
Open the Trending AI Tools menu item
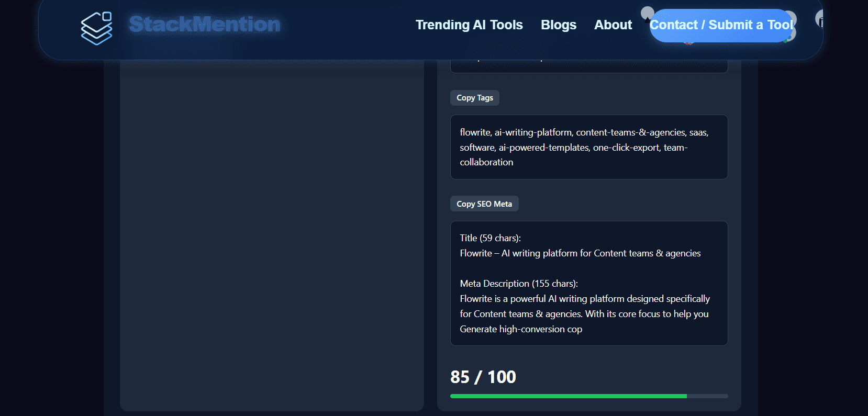469,25
